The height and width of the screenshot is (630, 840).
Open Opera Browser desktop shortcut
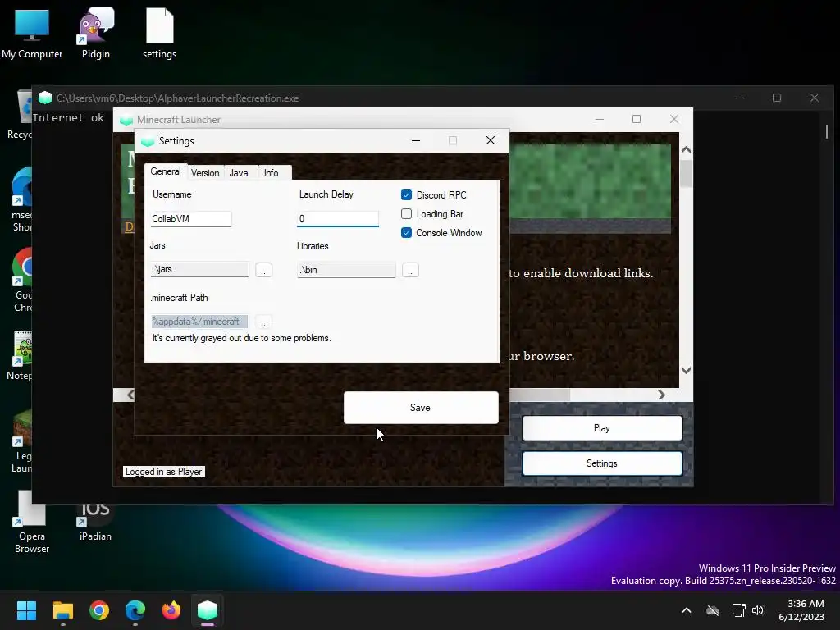pos(32,523)
